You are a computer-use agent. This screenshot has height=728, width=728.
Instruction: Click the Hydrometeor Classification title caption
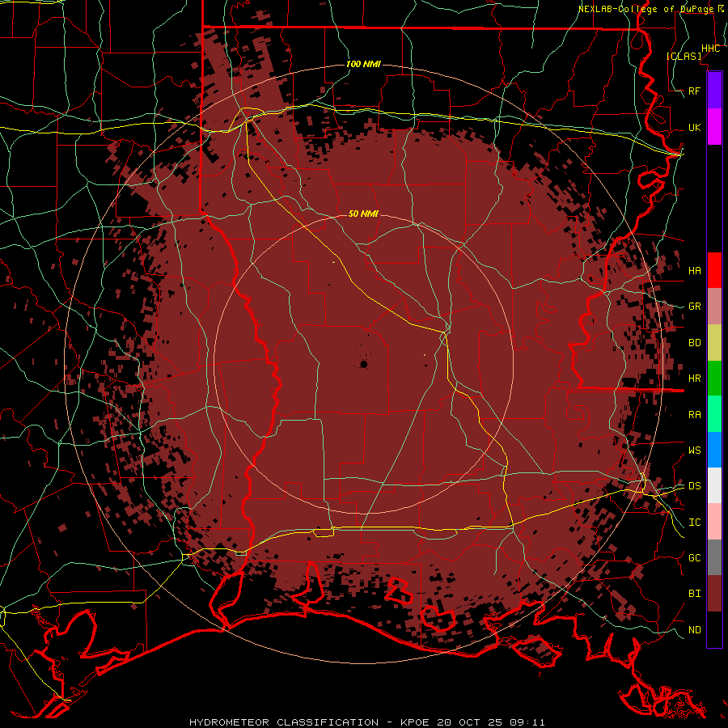pyautogui.click(x=366, y=722)
